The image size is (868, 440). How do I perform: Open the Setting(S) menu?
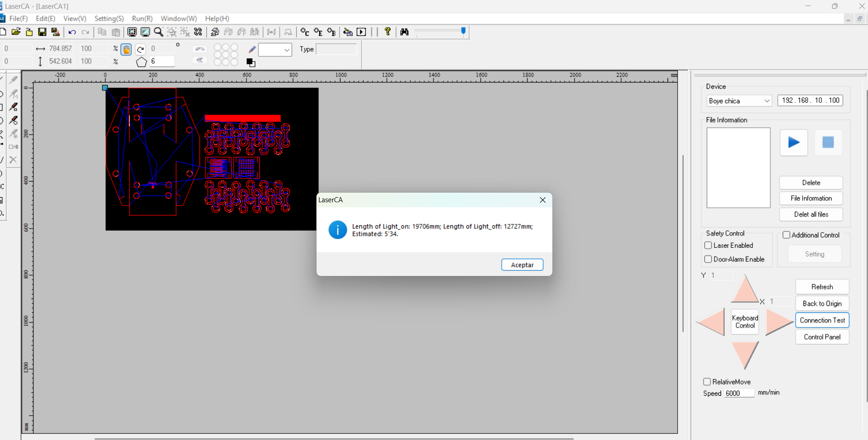point(109,18)
